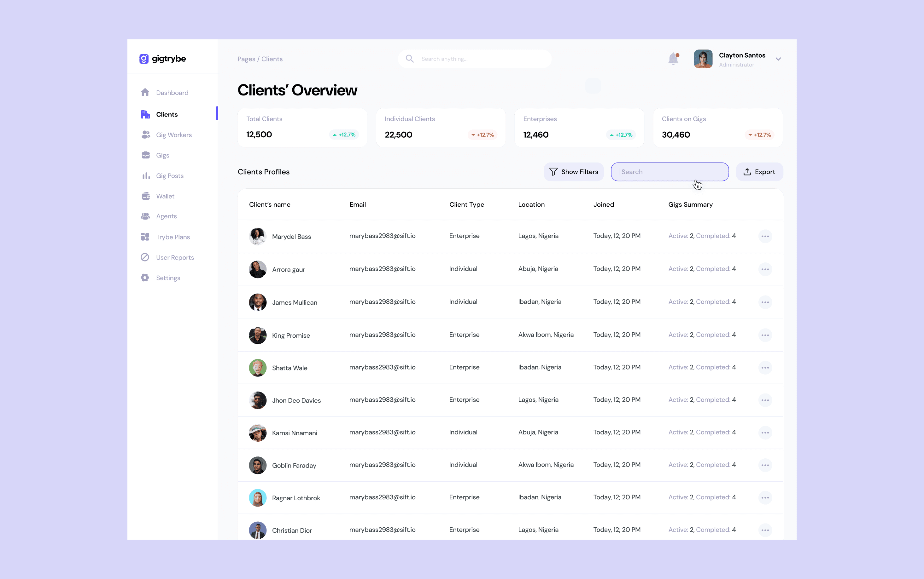The width and height of the screenshot is (924, 579).
Task: Go to Agents in sidebar
Action: coord(166,216)
